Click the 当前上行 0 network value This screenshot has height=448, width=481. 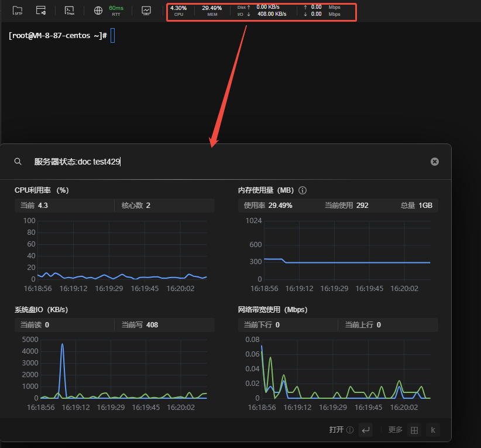(363, 325)
